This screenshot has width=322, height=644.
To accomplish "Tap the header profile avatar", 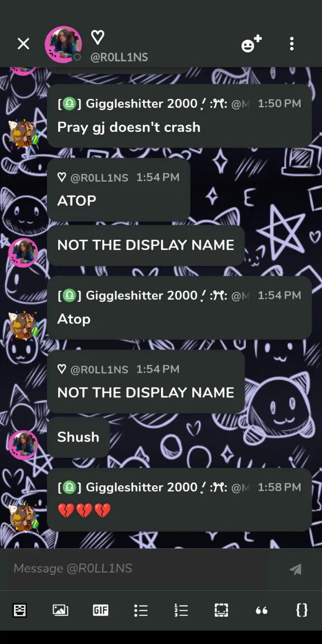I will pos(63,44).
